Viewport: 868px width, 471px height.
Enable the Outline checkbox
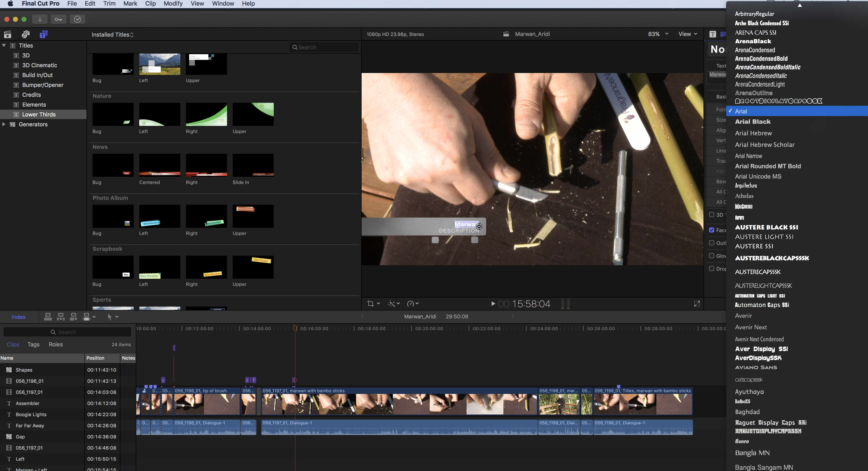tap(712, 243)
